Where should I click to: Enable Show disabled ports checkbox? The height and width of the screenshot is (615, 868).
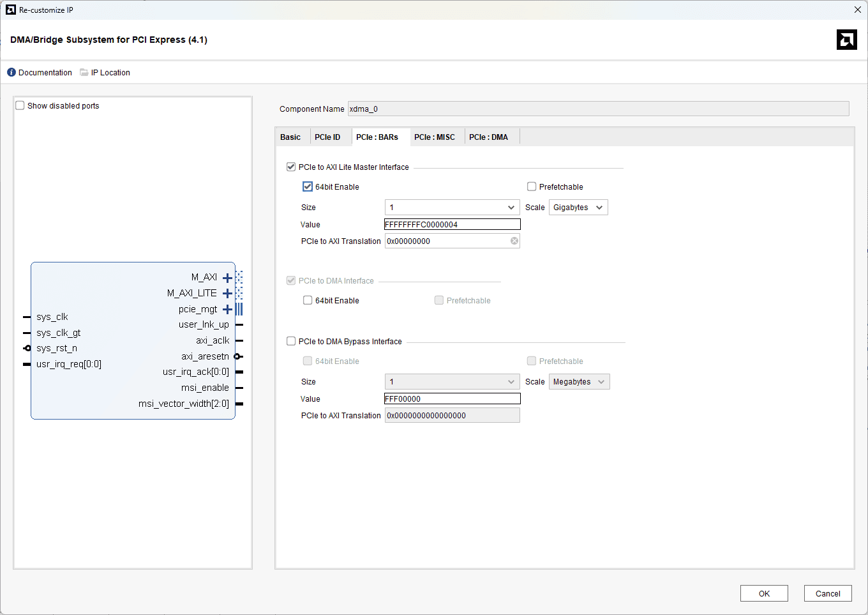pos(20,106)
